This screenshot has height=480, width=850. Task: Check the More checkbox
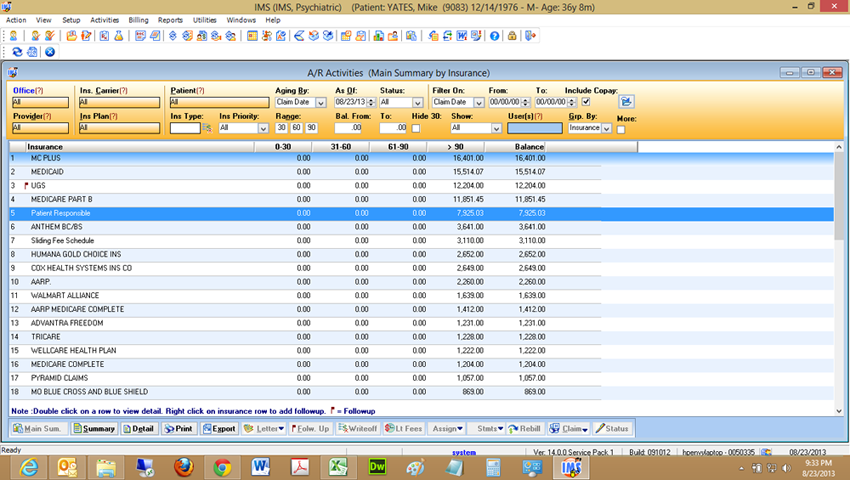tap(621, 130)
